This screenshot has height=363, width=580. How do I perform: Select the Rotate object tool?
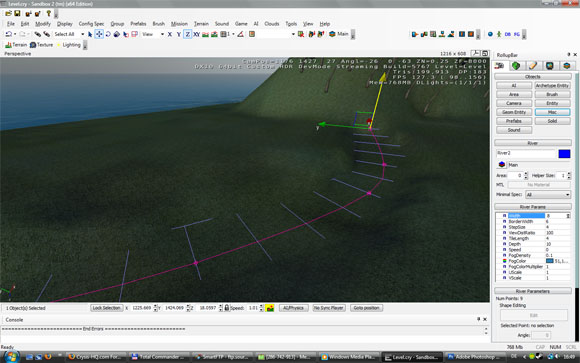[108, 34]
